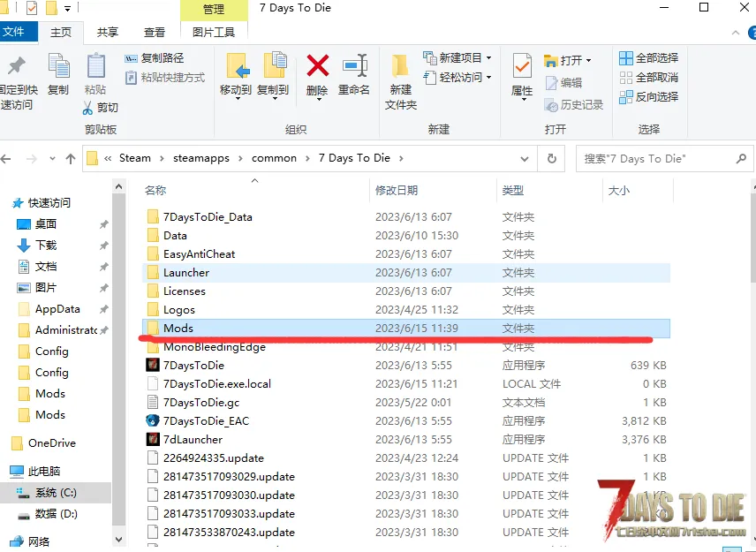Click 全部取消 (Select none)
756x552 pixels.
648,78
